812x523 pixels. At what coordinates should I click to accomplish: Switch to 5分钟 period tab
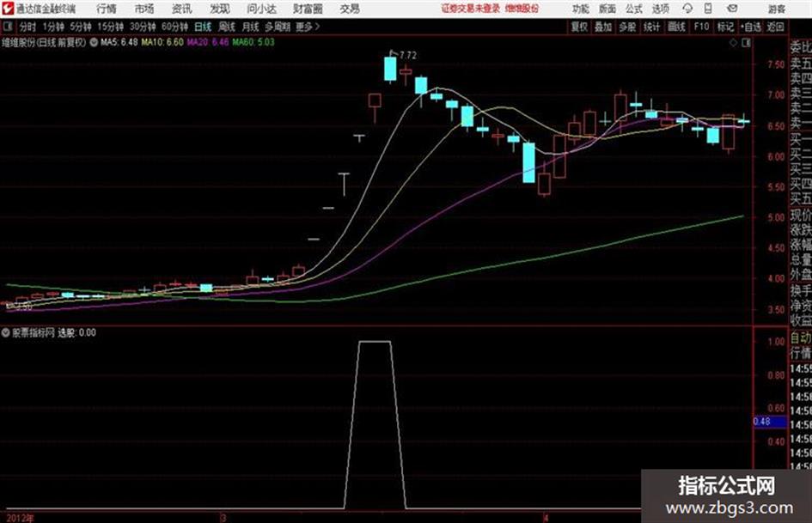pyautogui.click(x=80, y=27)
